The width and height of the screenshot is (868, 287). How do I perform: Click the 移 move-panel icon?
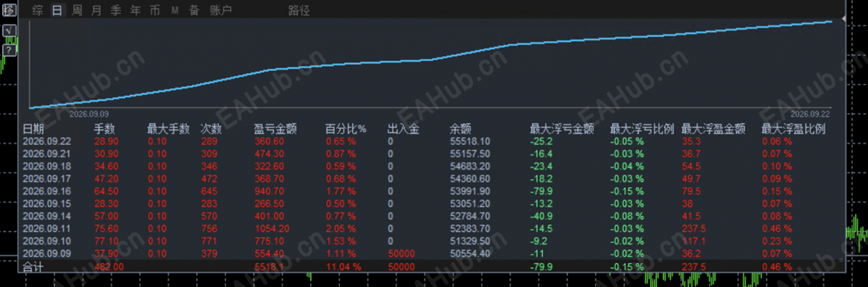(9, 10)
